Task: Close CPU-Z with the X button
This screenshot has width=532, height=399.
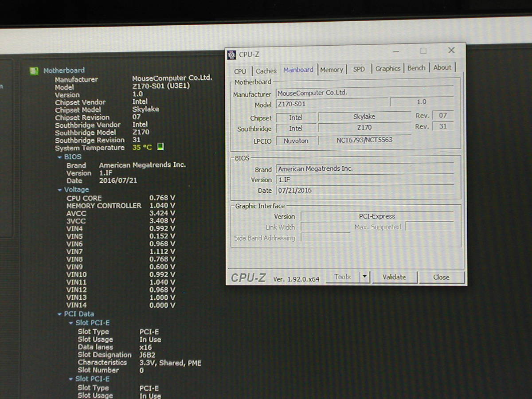Action: [451, 51]
